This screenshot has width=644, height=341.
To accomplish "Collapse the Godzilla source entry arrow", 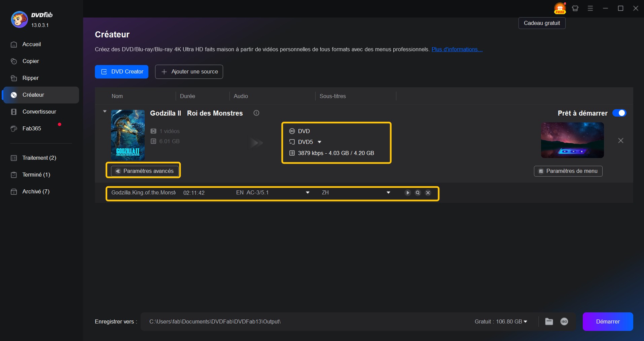I will pyautogui.click(x=105, y=111).
